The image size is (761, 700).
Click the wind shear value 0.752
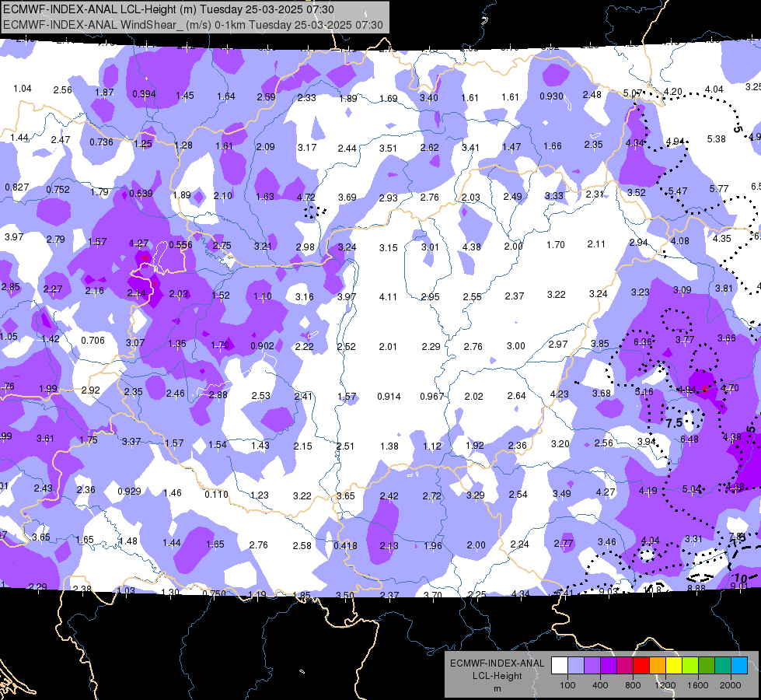[58, 190]
